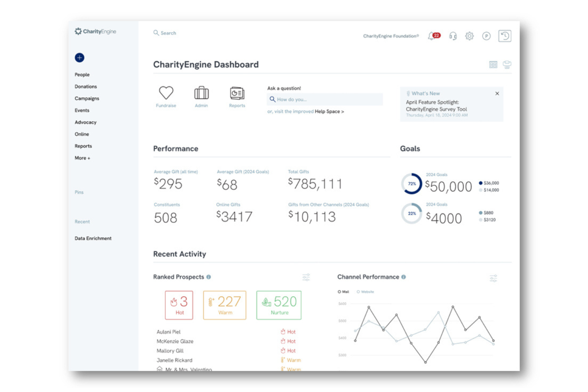Viewport: 588px width, 392px height.
Task: Click the blue plus add button
Action: click(x=79, y=58)
